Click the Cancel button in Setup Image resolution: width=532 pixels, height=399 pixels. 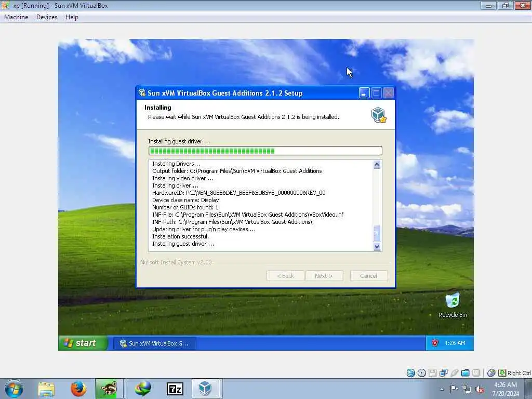pos(369,276)
